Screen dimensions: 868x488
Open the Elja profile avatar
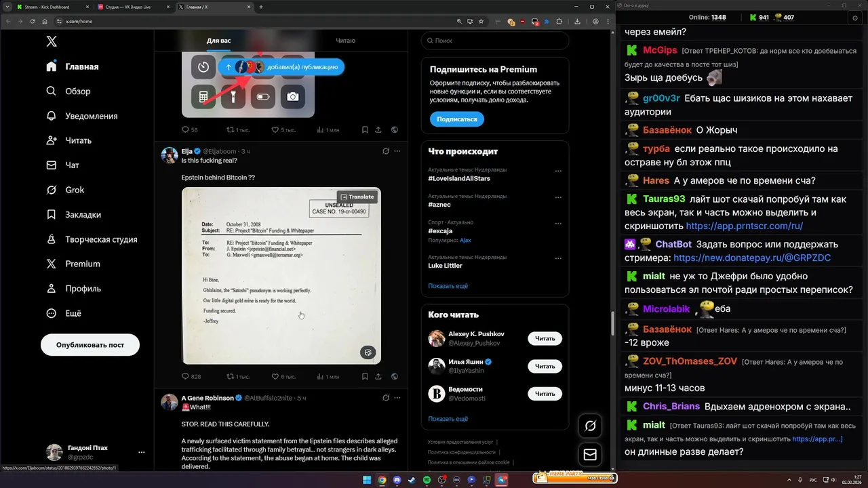click(x=170, y=155)
